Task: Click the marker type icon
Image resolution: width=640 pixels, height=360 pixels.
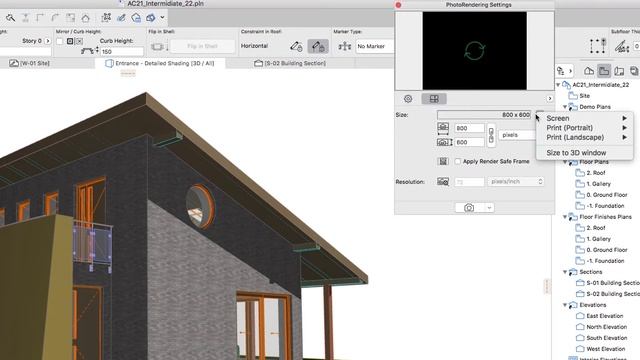Action: pyautogui.click(x=344, y=46)
